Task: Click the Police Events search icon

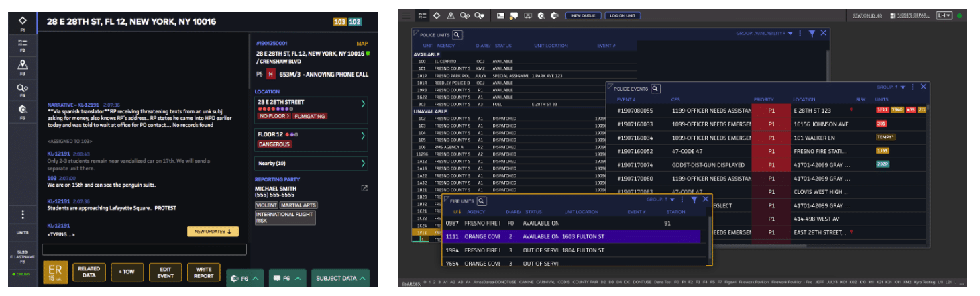Action: (x=655, y=89)
